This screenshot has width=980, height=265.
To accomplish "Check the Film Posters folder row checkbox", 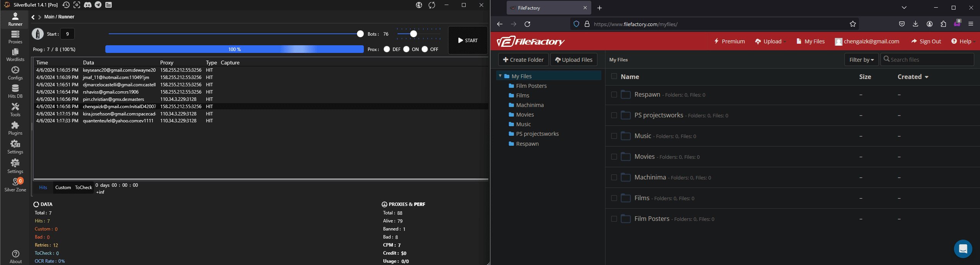I will coord(614,219).
